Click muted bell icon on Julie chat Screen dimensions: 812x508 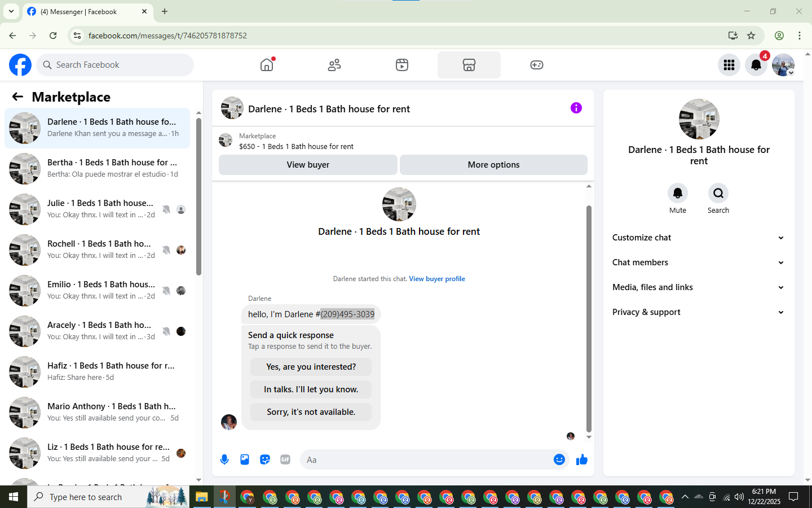(x=166, y=209)
